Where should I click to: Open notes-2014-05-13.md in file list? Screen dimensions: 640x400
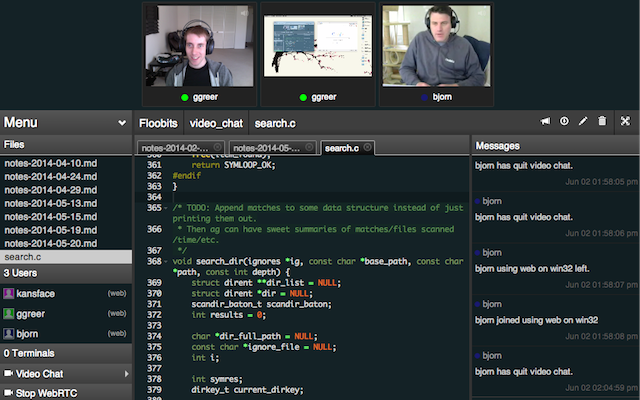point(66,203)
